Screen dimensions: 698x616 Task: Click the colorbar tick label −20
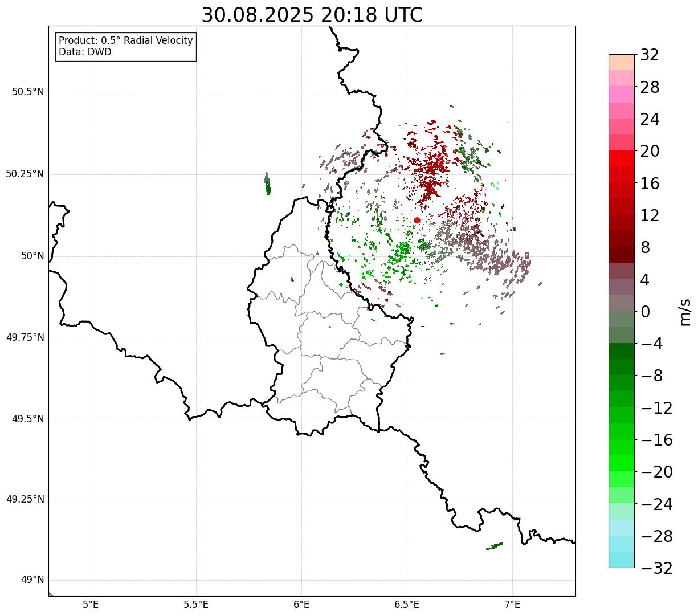[656, 472]
